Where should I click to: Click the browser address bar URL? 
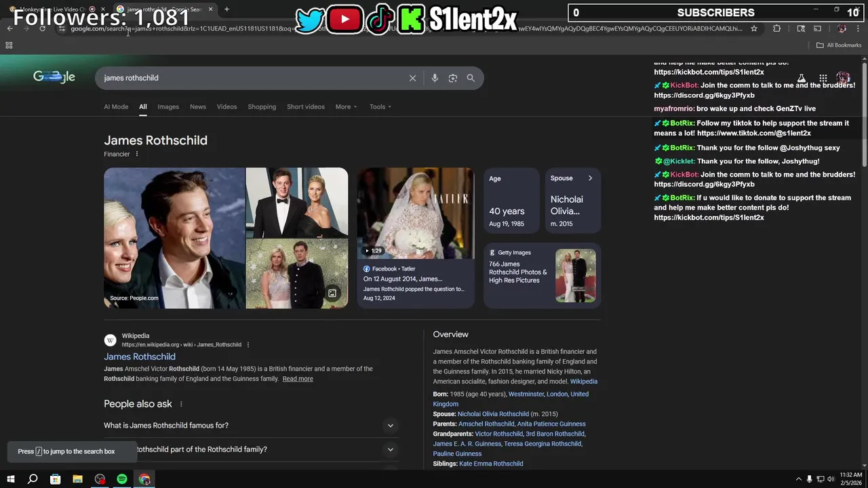click(406, 28)
